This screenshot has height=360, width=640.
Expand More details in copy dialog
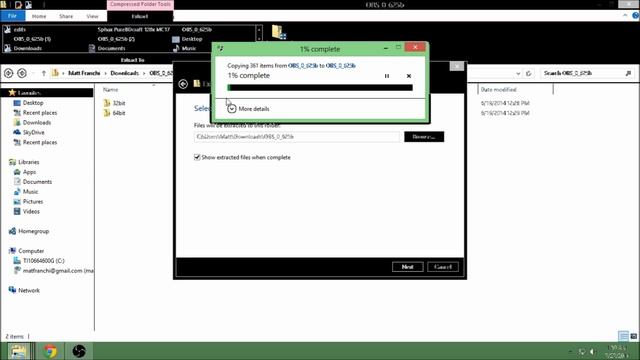coord(248,109)
